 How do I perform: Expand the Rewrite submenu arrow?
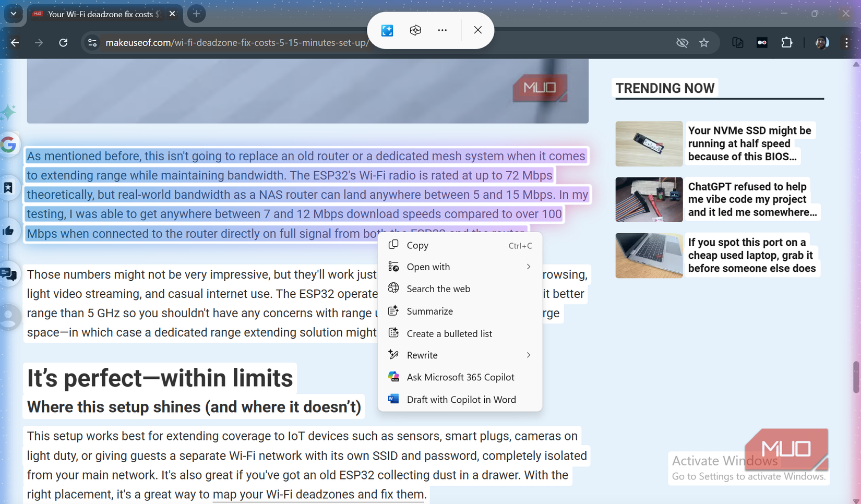click(x=529, y=355)
